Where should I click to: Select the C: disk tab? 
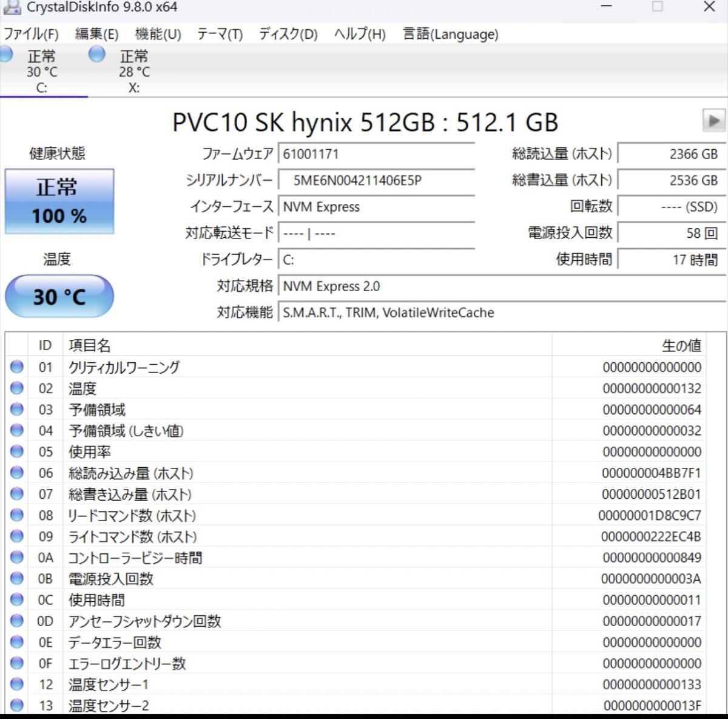click(41, 72)
